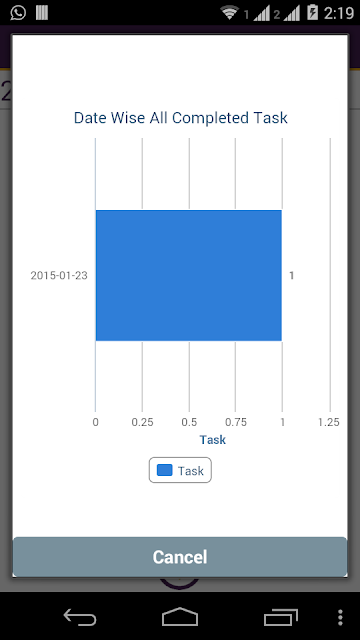Tap the Task legend entry
The image size is (360, 640).
180,470
